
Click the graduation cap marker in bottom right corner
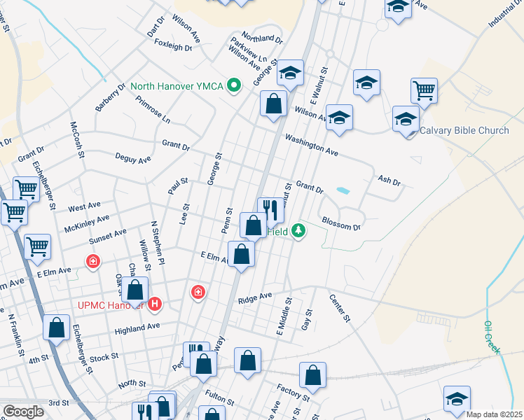(457, 398)
